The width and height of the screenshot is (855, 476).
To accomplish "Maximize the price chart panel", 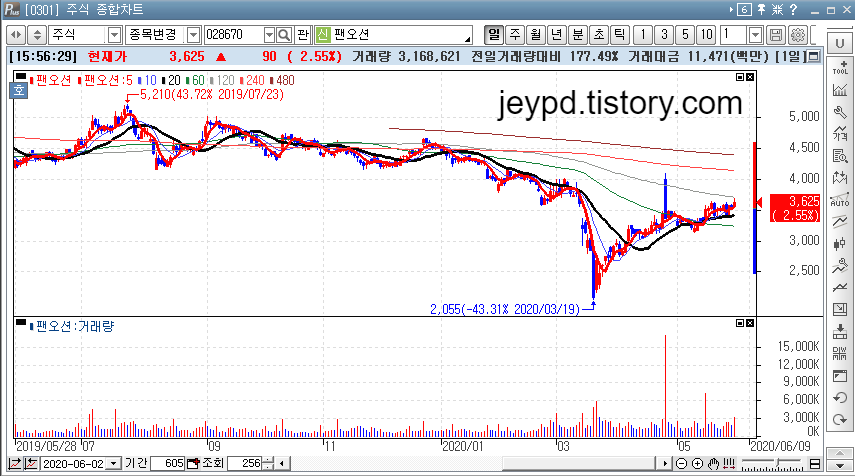I will point(740,77).
